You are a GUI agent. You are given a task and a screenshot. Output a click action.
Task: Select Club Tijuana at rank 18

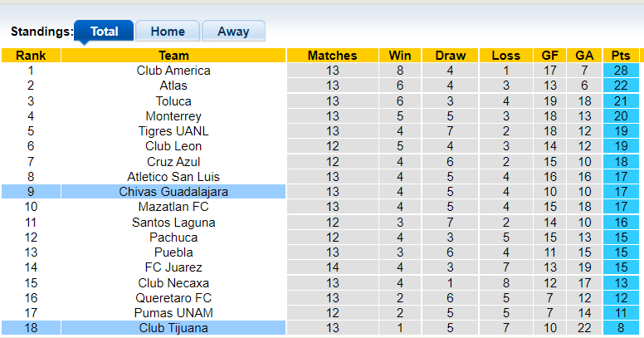click(173, 328)
